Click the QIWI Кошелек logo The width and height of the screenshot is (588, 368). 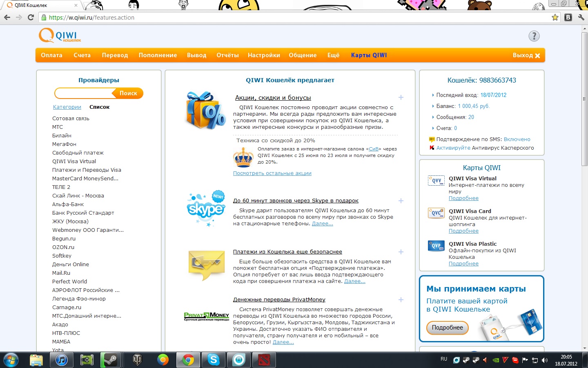pyautogui.click(x=60, y=36)
